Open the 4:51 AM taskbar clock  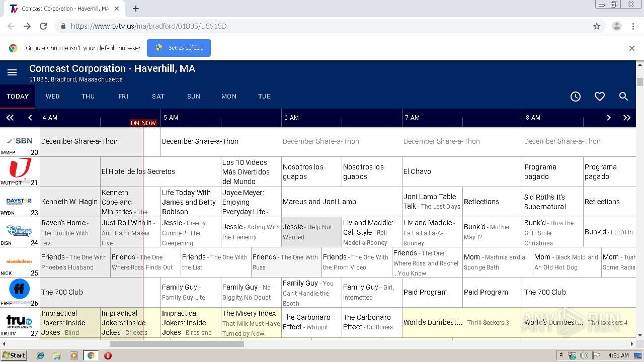point(618,355)
